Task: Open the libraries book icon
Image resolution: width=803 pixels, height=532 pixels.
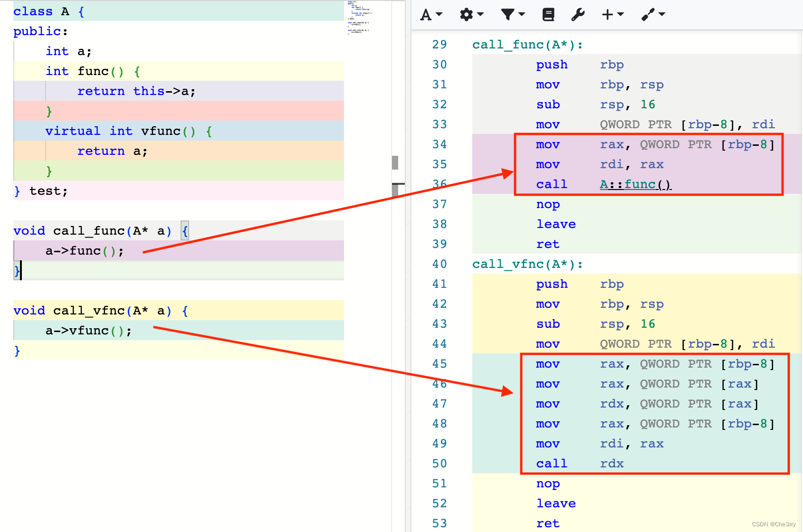Action: [x=548, y=15]
